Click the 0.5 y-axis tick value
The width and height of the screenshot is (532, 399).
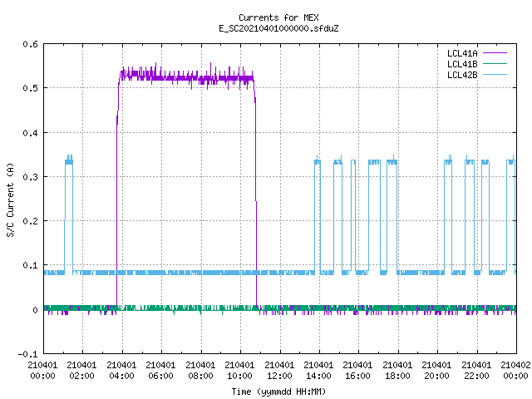30,88
